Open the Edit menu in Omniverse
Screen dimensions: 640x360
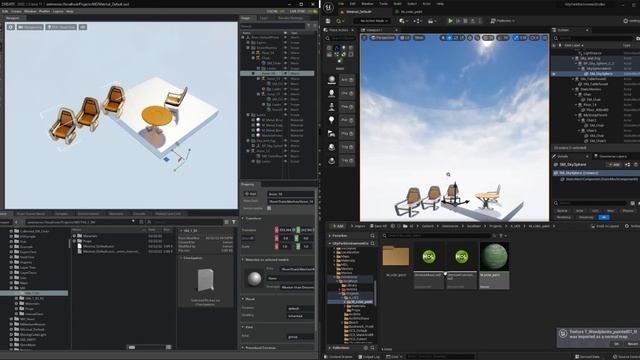(x=5, y=11)
